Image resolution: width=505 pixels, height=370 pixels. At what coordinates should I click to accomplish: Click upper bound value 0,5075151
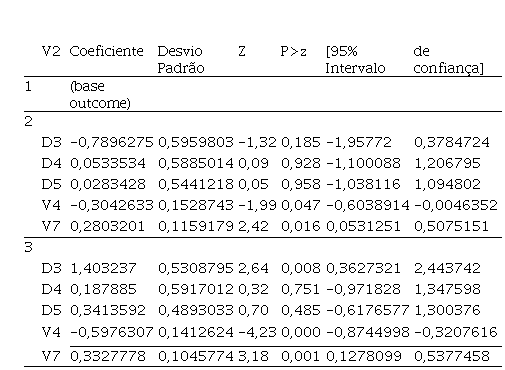coord(451,226)
